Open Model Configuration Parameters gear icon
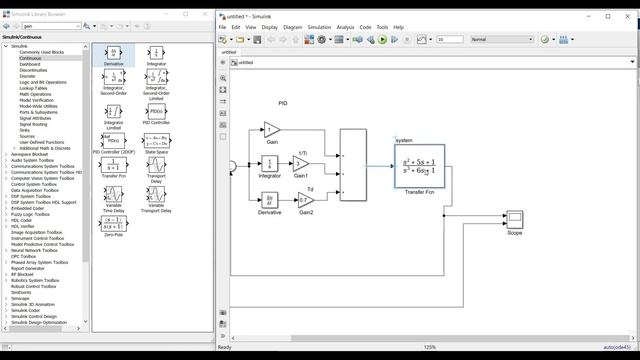The image size is (640, 360). [x=322, y=40]
